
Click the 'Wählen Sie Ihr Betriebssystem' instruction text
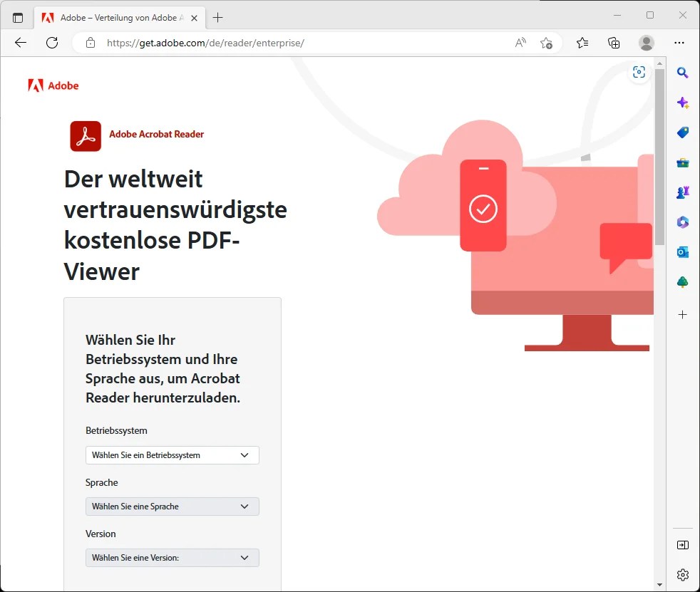pyautogui.click(x=163, y=368)
